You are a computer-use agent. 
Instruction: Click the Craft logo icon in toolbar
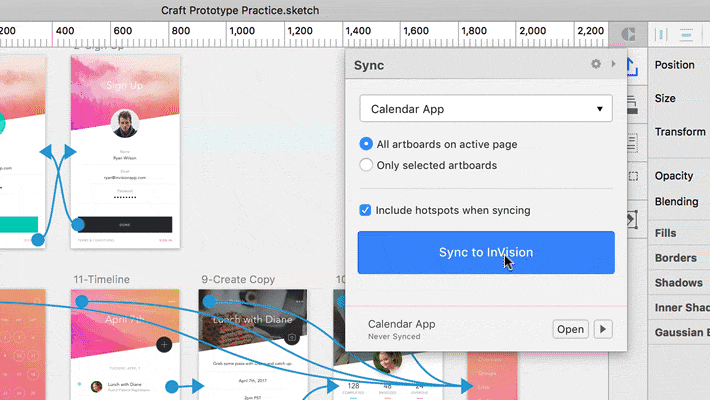tap(628, 33)
